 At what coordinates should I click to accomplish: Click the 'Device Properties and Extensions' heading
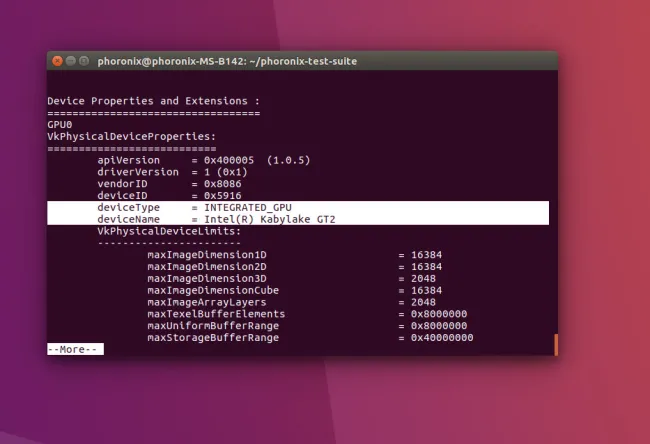[153, 101]
